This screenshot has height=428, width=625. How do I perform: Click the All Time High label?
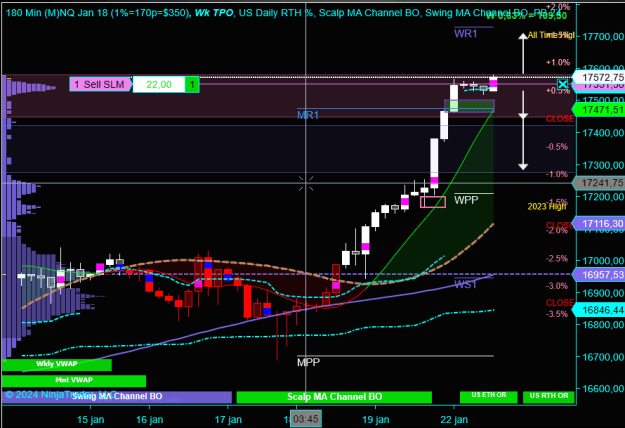[551, 35]
